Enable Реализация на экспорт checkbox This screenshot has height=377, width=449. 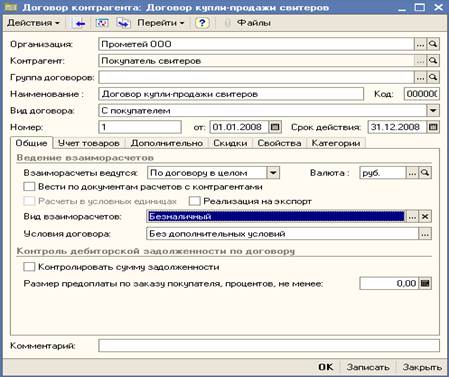tap(194, 201)
